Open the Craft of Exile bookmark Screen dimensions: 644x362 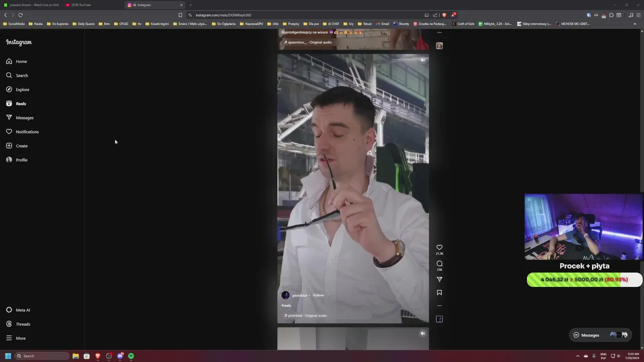463,24
